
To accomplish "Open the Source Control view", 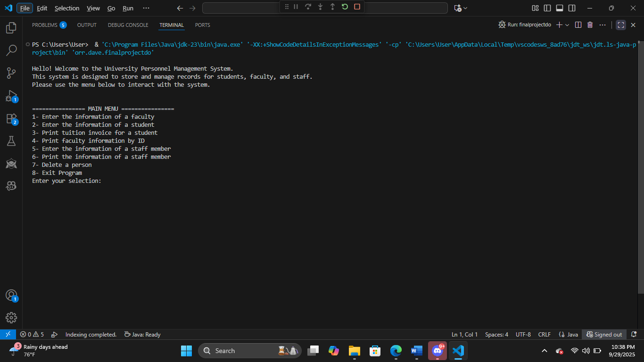I will pyautogui.click(x=11, y=73).
